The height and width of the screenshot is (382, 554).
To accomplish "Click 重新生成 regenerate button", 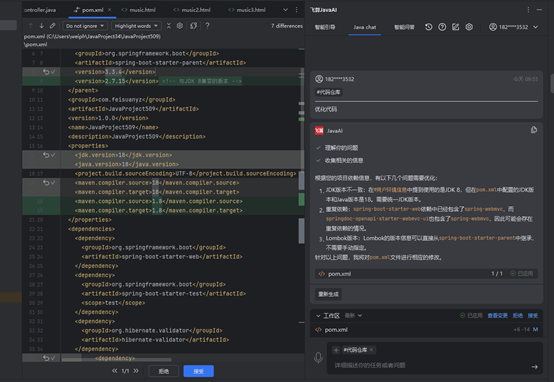I will (x=328, y=294).
